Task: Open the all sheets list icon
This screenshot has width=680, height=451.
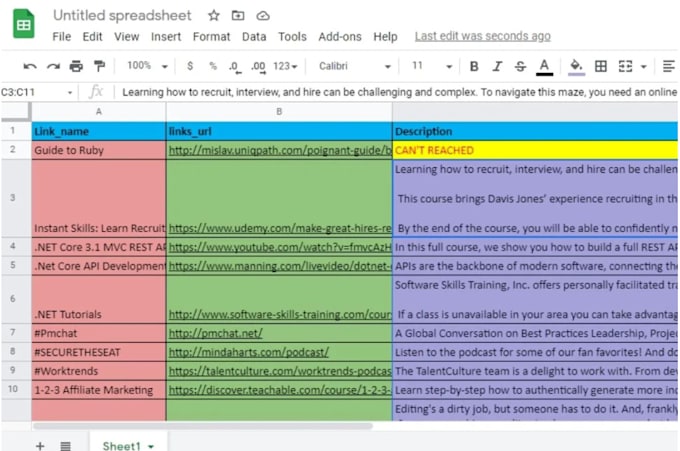Action: pyautogui.click(x=65, y=446)
